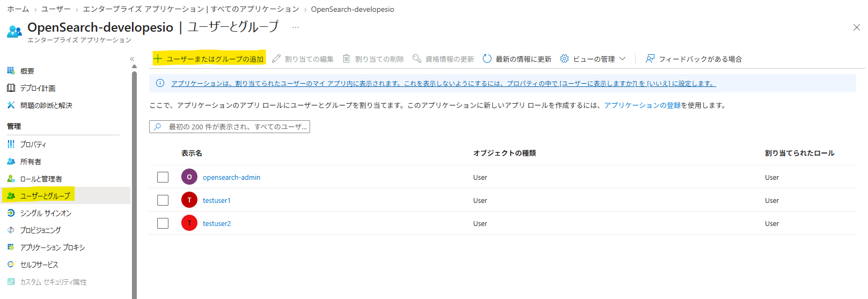Click the wrench icon for 問題の診断と解決
Viewport: 868px width, 299px height.
pos(11,105)
